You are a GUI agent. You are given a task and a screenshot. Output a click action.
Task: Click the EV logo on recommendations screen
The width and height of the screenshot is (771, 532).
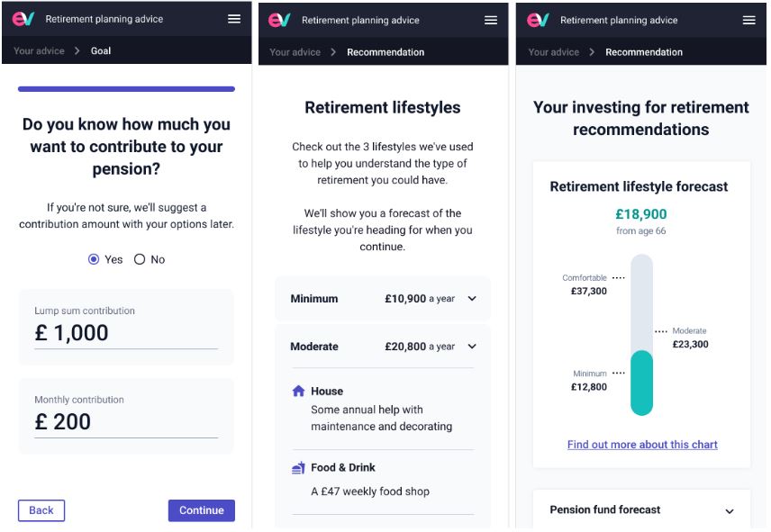(538, 20)
